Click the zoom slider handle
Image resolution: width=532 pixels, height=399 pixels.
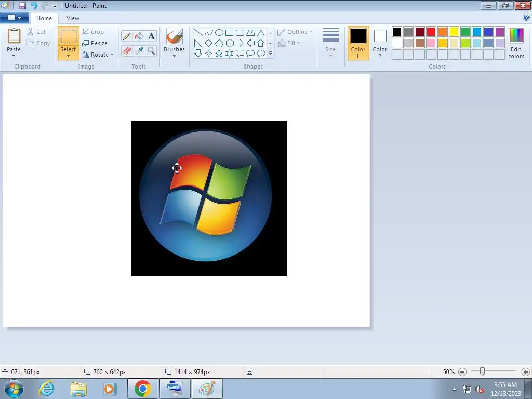(482, 371)
